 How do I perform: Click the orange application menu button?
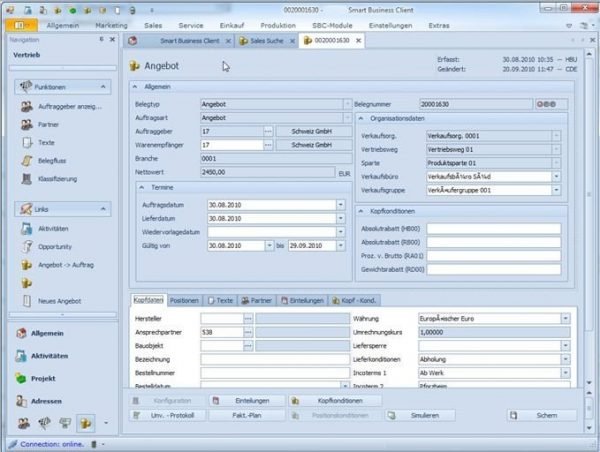(21, 25)
